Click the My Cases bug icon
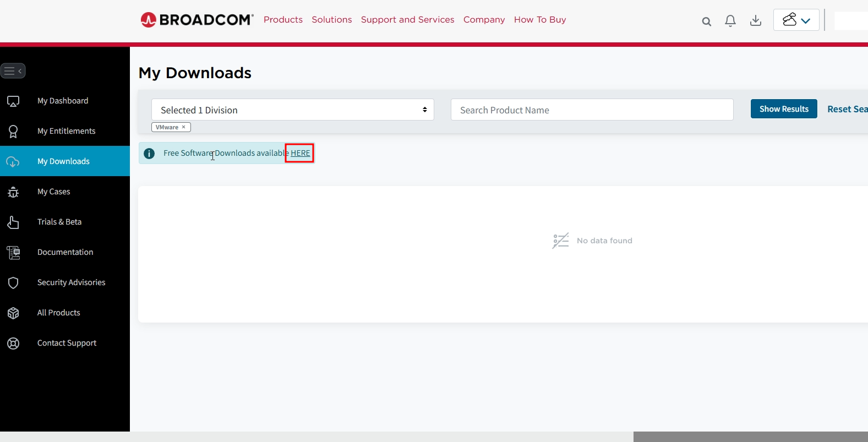Viewport: 868px width, 442px height. (x=13, y=192)
